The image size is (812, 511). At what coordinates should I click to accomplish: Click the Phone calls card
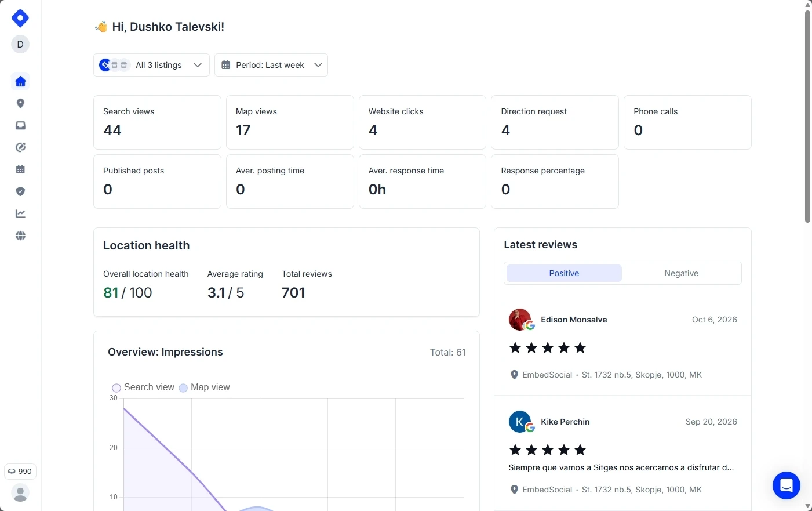[687, 122]
